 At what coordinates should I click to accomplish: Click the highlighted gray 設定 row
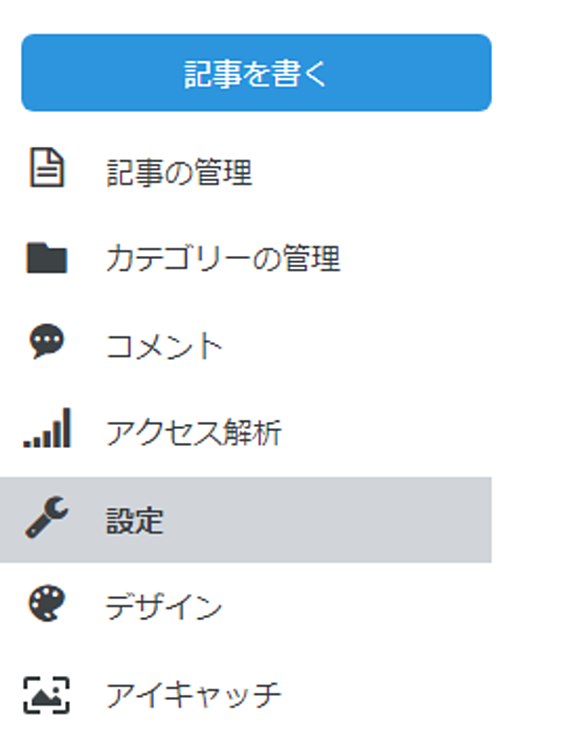click(246, 520)
